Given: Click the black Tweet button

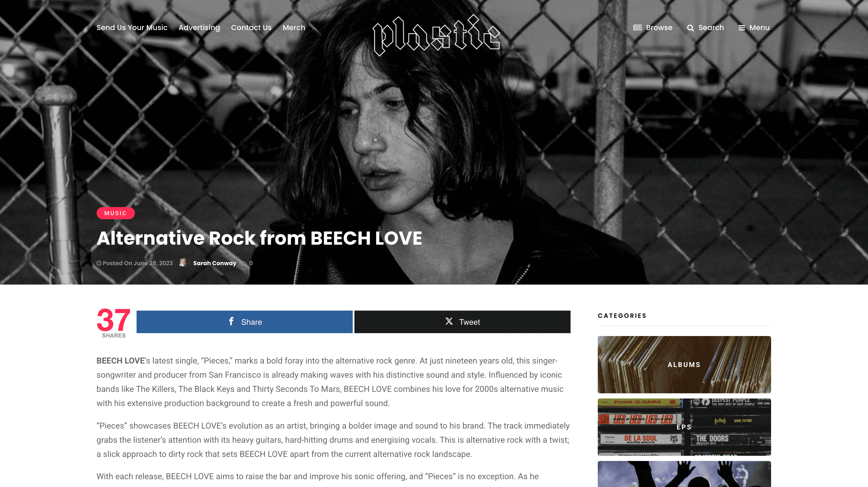Looking at the screenshot, I should tap(462, 322).
